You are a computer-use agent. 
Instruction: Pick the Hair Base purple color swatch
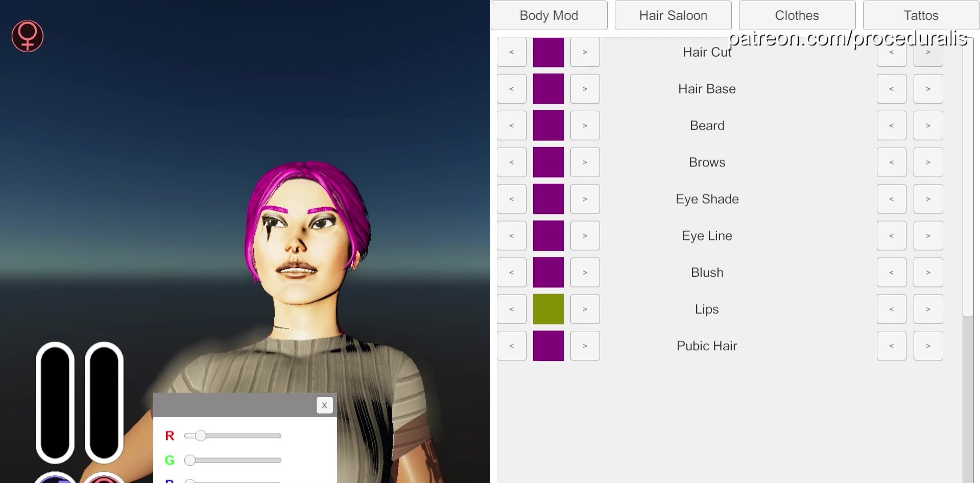pos(548,89)
